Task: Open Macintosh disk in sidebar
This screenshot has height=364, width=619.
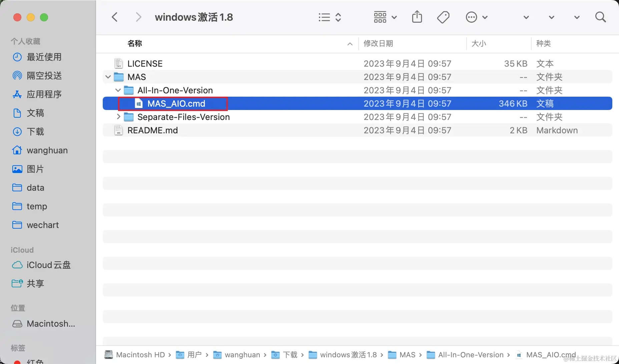Action: click(51, 324)
